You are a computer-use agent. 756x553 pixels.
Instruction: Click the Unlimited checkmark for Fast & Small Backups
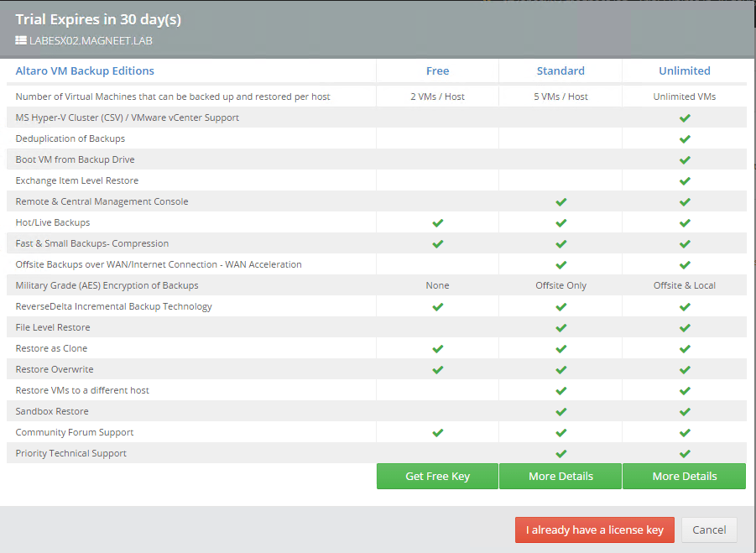(685, 244)
